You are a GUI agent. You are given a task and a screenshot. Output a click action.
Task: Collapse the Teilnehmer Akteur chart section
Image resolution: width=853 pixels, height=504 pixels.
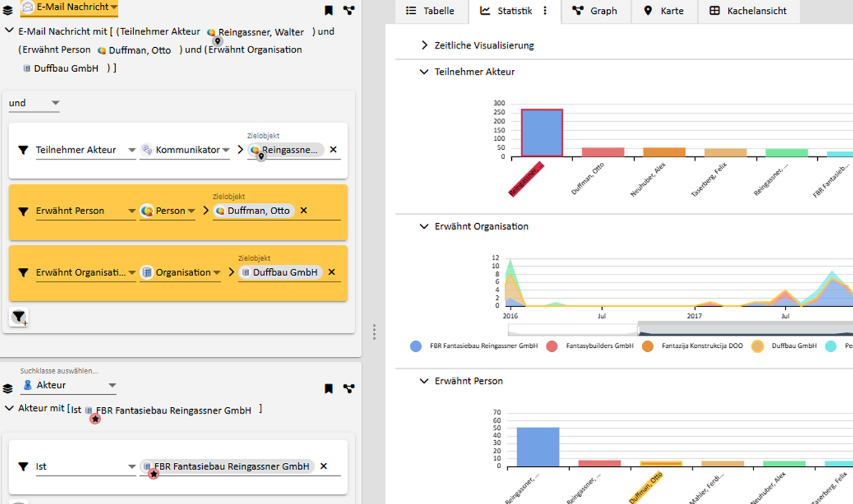tap(424, 72)
